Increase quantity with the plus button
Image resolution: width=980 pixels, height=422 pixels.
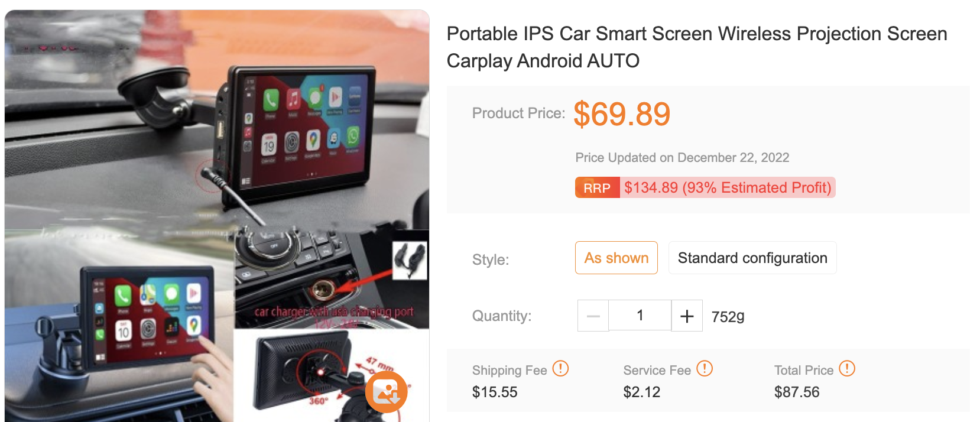pyautogui.click(x=687, y=316)
